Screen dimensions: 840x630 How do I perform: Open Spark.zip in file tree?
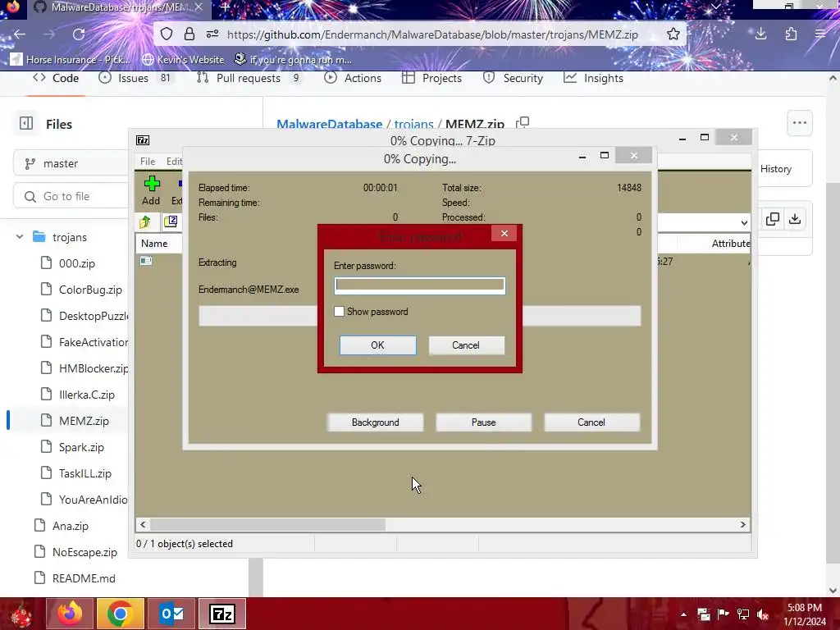81,447
